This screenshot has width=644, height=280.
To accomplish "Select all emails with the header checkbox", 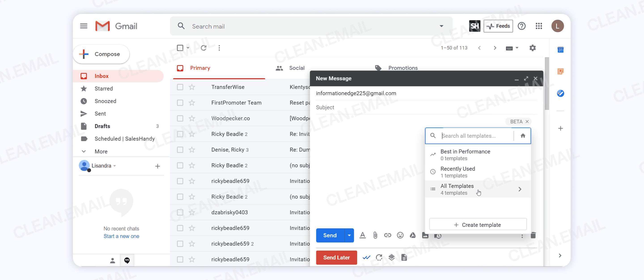I will (180, 47).
